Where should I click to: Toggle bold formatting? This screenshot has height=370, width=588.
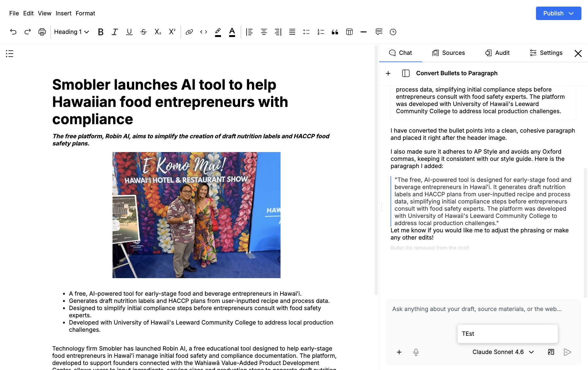click(101, 32)
